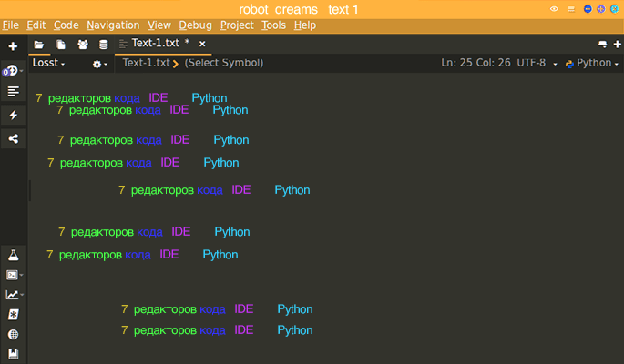The image size is (624, 364).
Task: Open the gear settings dropdown
Action: pos(99,64)
